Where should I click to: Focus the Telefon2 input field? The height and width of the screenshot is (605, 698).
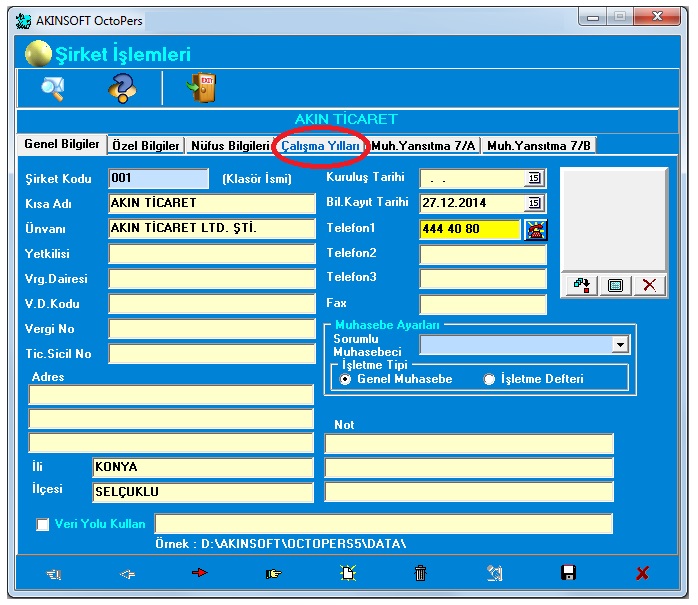(x=483, y=255)
